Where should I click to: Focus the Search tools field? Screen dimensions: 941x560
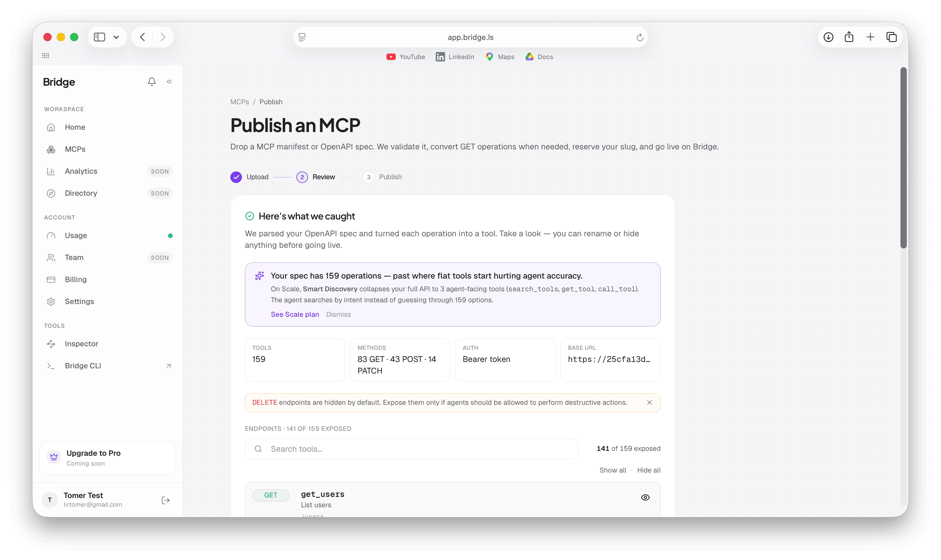411,449
